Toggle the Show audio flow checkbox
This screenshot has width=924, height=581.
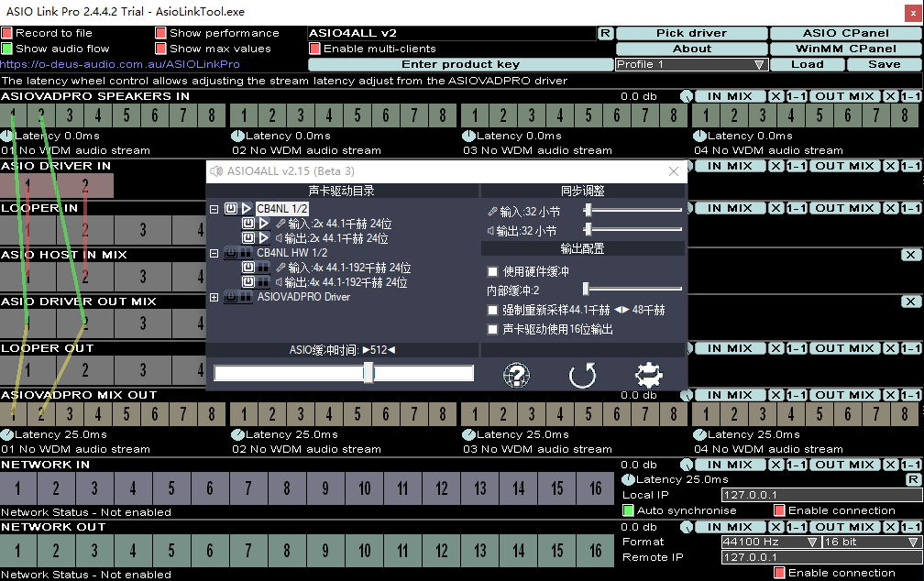6,49
